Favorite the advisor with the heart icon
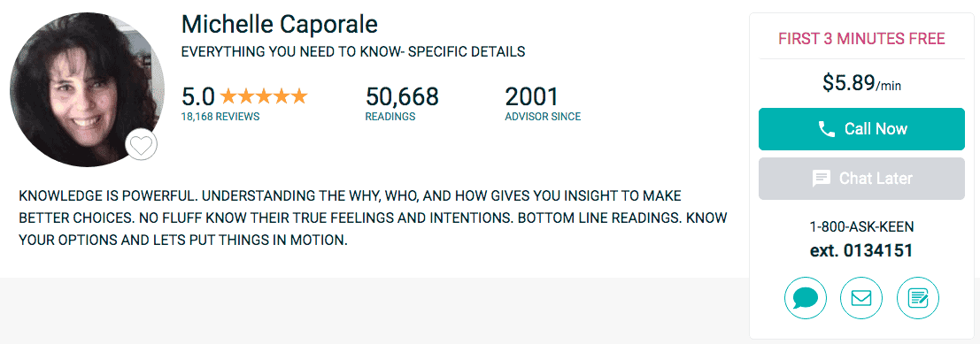The image size is (980, 344). point(142,145)
